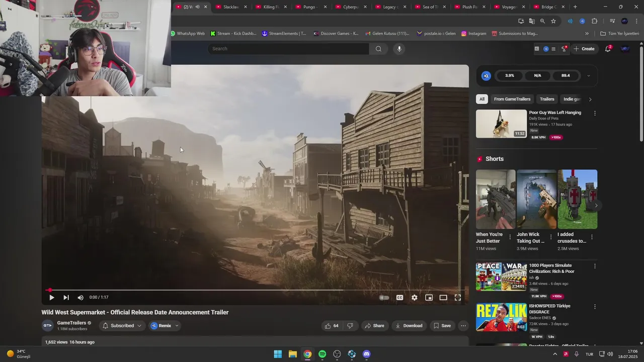Show more filter chips arrow
This screenshot has height=362, width=644.
click(x=590, y=99)
